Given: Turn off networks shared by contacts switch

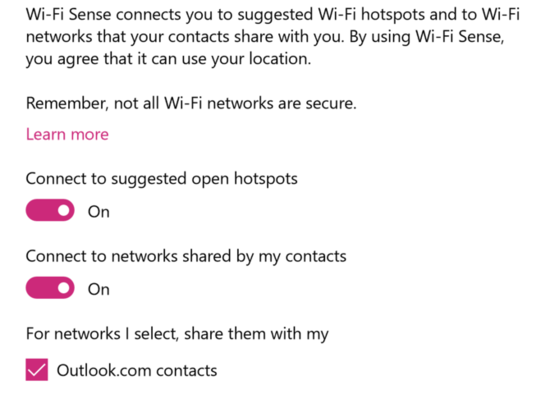Looking at the screenshot, I should [50, 288].
